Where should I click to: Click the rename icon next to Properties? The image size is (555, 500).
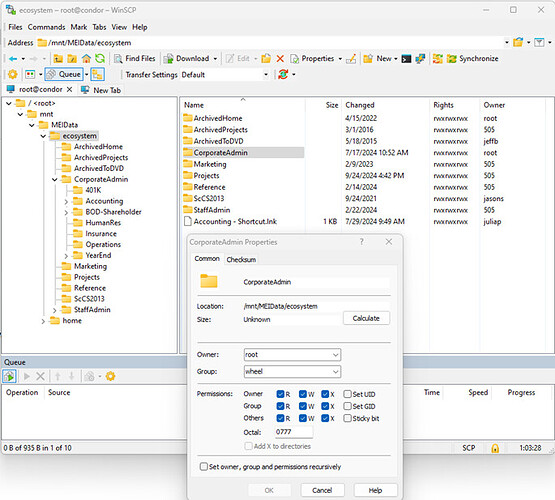pos(351,59)
